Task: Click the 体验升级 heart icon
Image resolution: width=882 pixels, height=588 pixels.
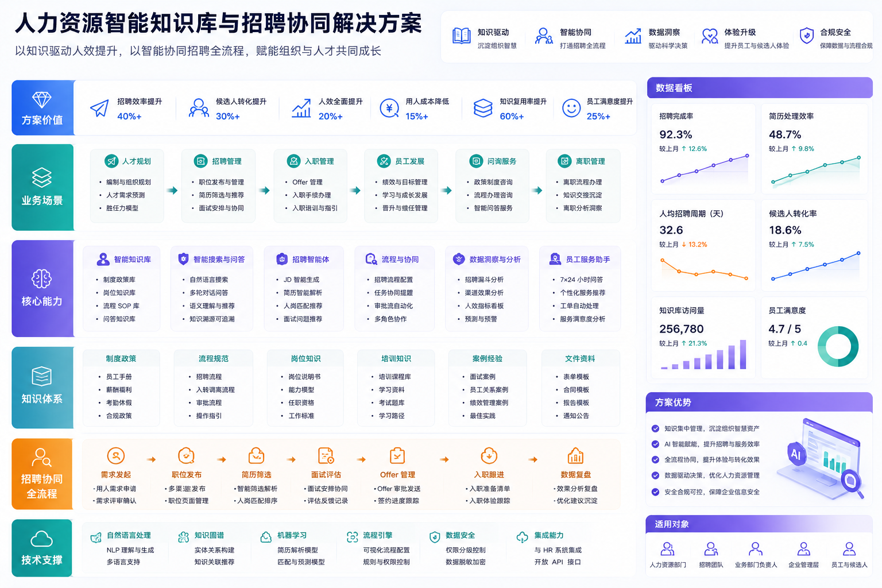Action: point(710,36)
